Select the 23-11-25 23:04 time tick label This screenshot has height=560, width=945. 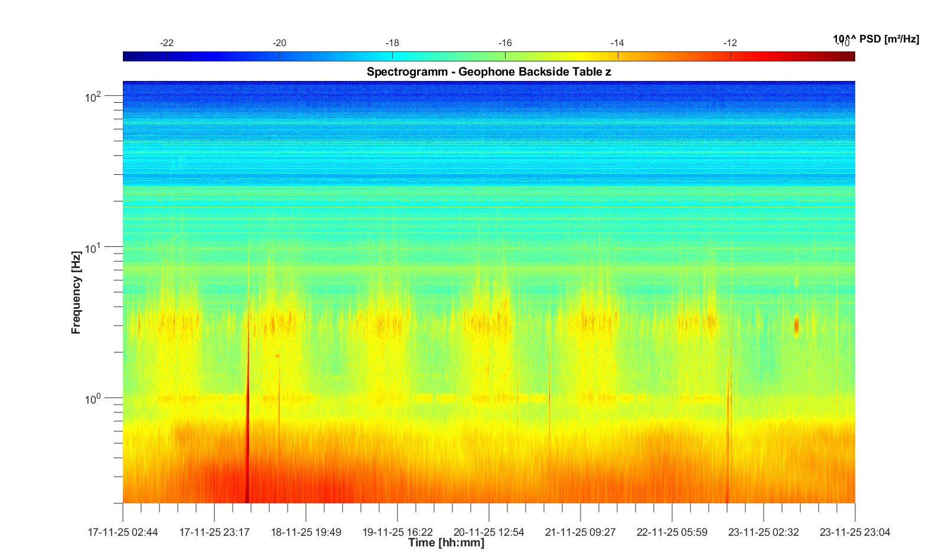pyautogui.click(x=855, y=532)
